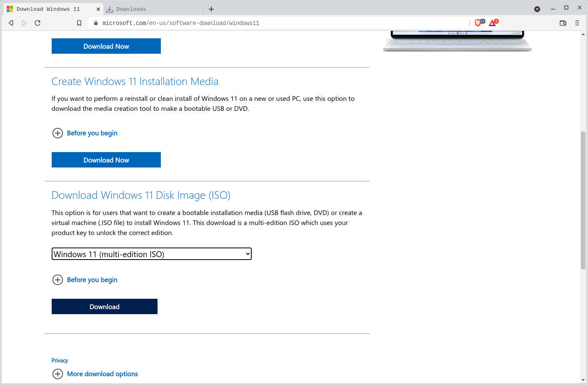Open a new tab with plus button

(211, 9)
